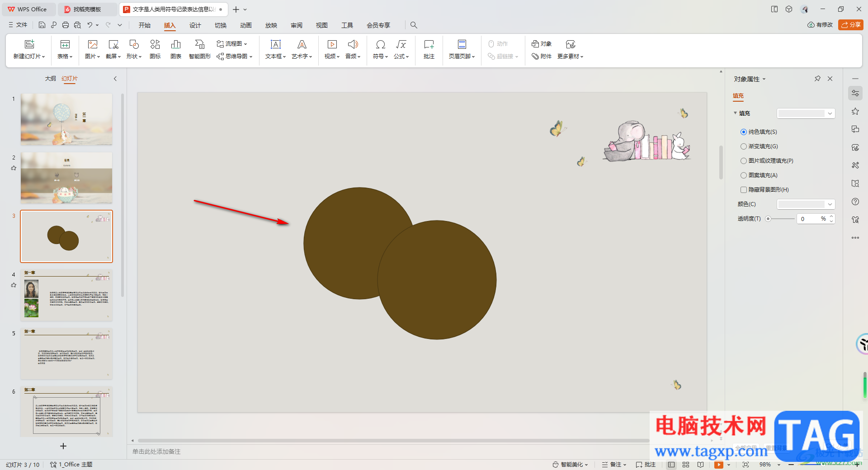Select slide 1 thumbnail

[x=66, y=119]
